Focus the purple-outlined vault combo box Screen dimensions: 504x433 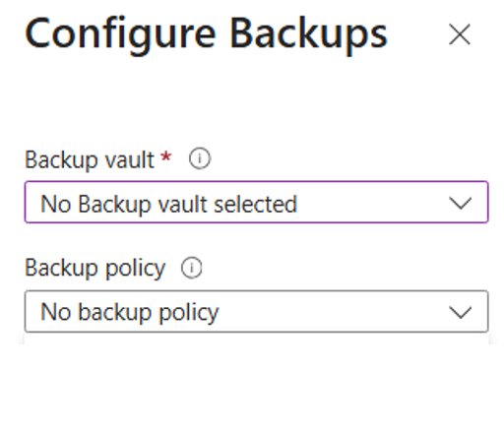click(x=256, y=202)
